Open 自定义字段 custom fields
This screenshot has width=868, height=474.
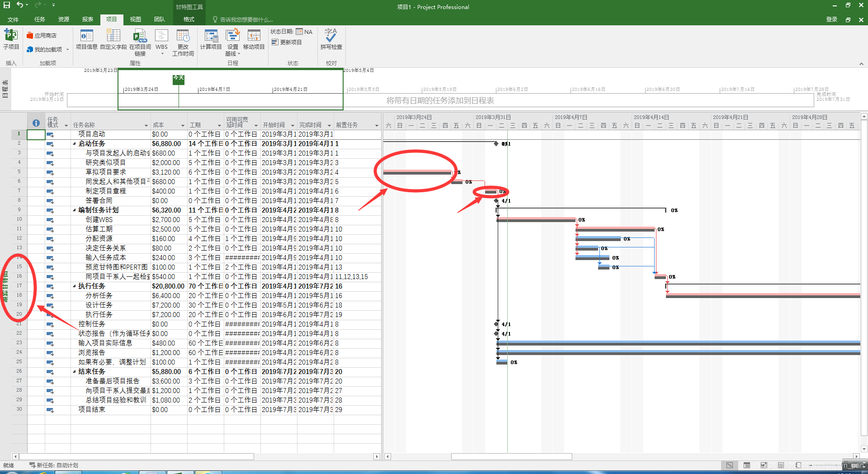click(x=113, y=39)
